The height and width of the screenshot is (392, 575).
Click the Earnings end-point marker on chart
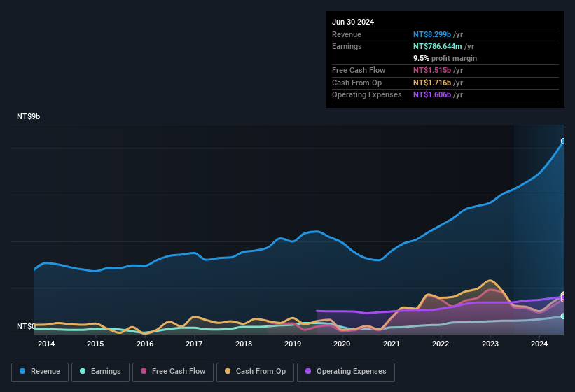(563, 316)
